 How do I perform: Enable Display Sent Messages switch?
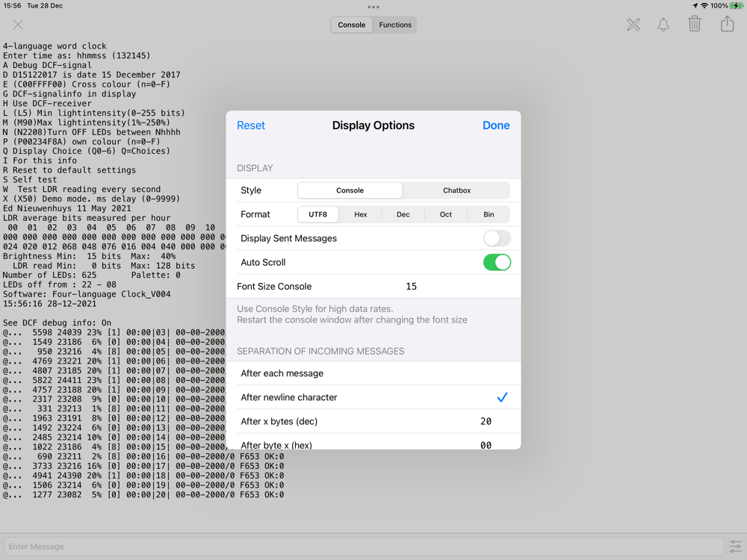pyautogui.click(x=497, y=238)
